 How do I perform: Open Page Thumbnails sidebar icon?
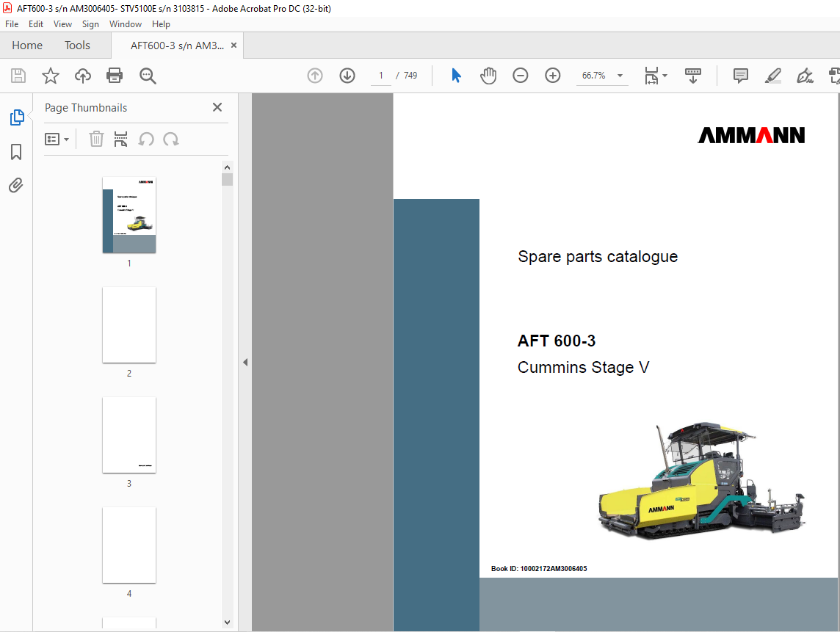click(17, 117)
